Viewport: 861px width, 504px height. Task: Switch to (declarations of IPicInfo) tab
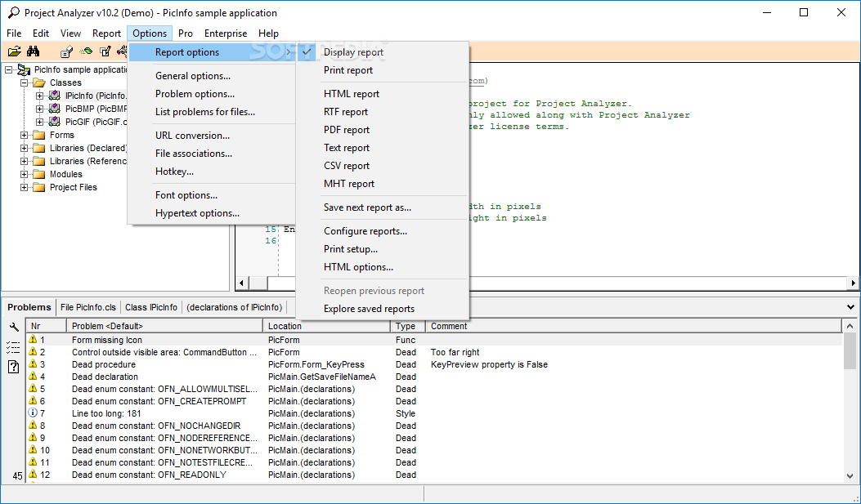coord(235,308)
